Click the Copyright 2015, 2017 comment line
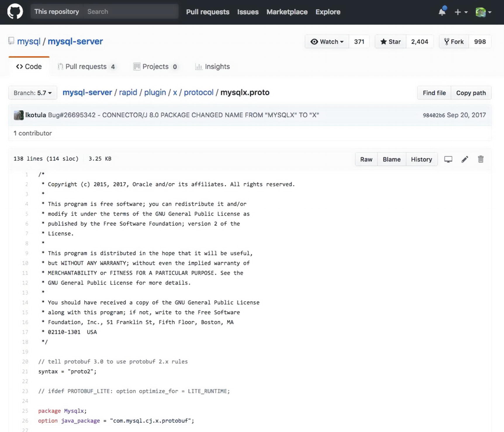 168,184
